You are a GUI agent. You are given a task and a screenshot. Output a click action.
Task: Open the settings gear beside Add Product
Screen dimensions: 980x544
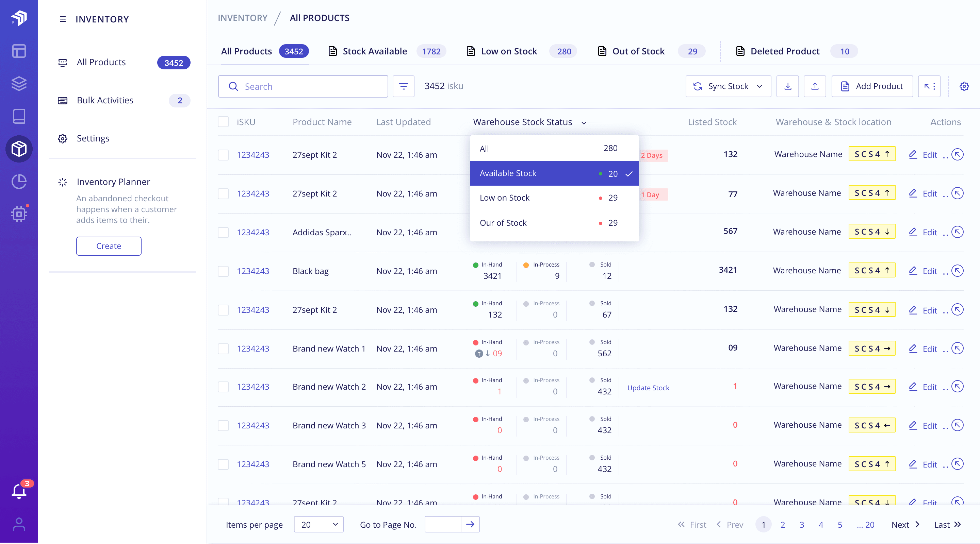[964, 86]
